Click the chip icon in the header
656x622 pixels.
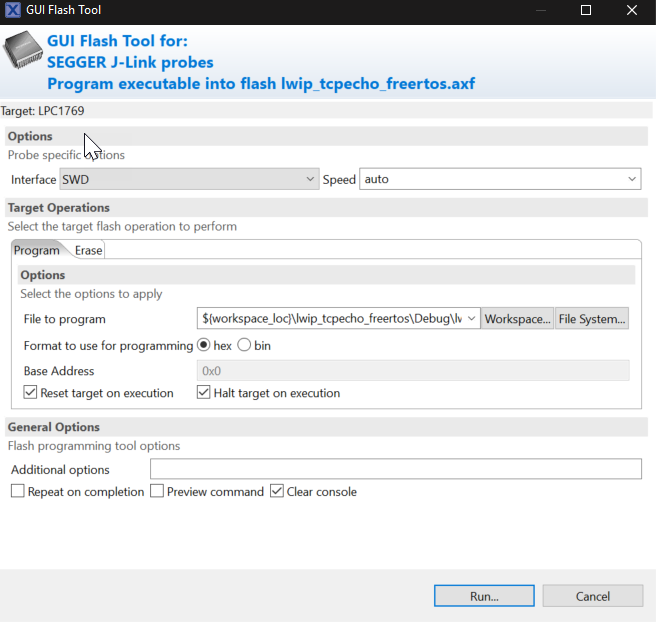23,50
